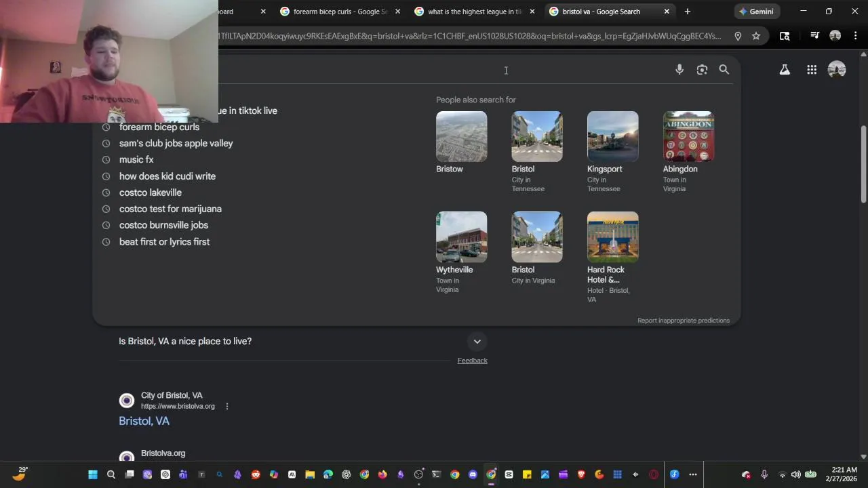
Task: Open options for City of Bristol result
Action: 227,407
